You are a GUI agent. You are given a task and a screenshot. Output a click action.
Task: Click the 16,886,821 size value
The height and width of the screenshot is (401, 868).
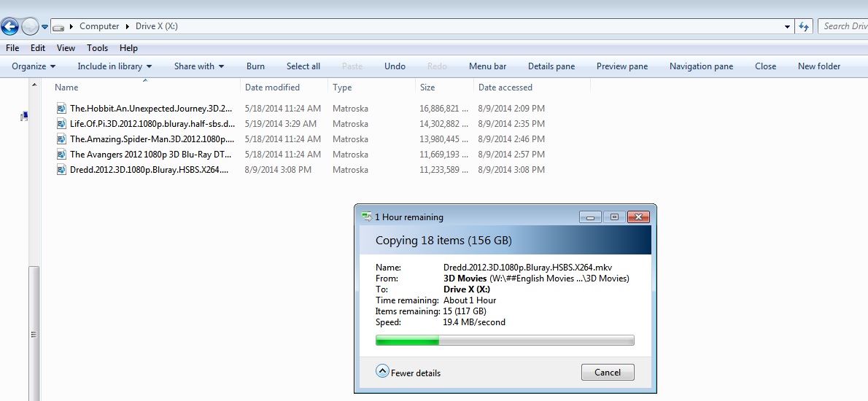[x=444, y=109]
